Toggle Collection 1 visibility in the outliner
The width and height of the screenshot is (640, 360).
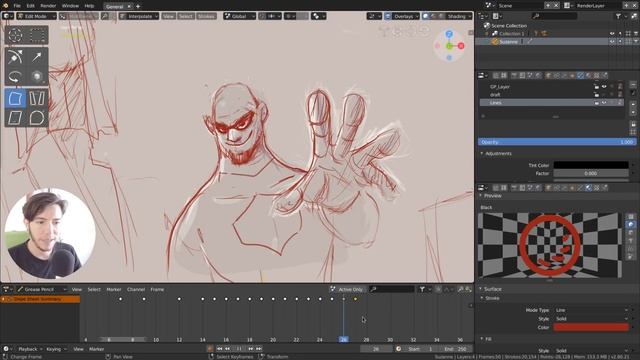pyautogui.click(x=612, y=33)
